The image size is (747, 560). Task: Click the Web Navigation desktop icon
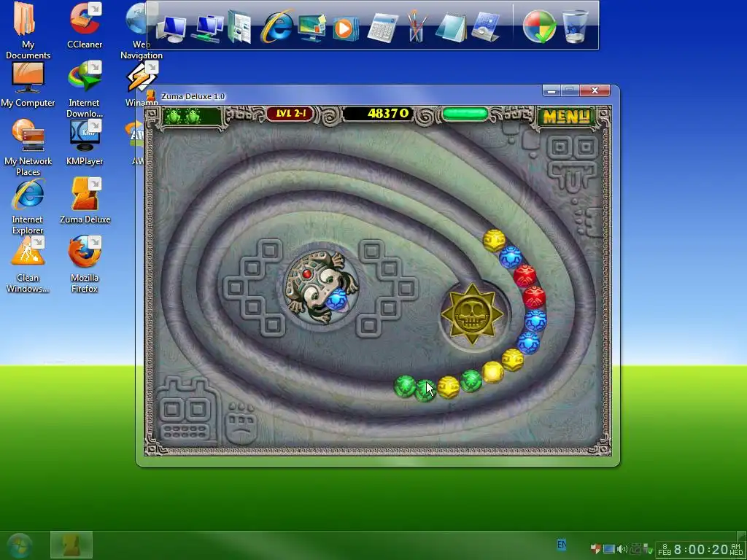[142, 31]
